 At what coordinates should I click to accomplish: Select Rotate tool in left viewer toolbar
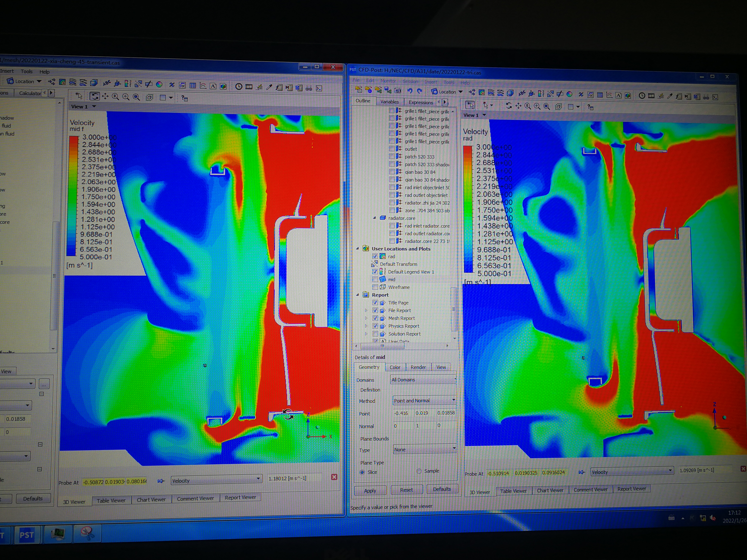tap(95, 96)
